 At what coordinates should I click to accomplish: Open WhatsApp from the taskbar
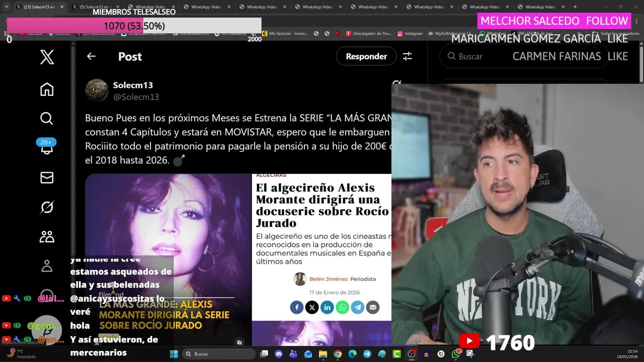point(456,354)
